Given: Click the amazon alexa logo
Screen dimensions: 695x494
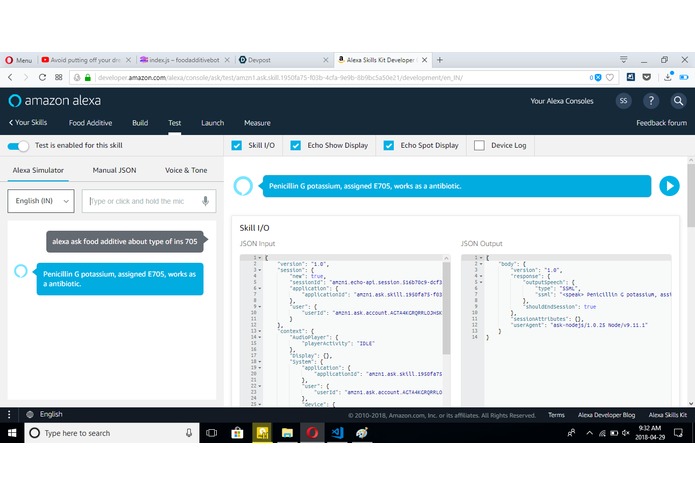Looking at the screenshot, I should point(55,101).
